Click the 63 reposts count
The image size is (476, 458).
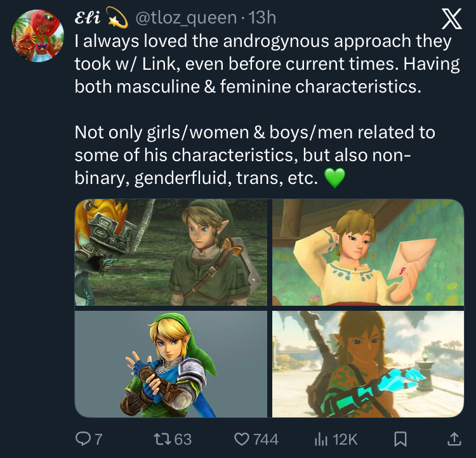click(183, 438)
